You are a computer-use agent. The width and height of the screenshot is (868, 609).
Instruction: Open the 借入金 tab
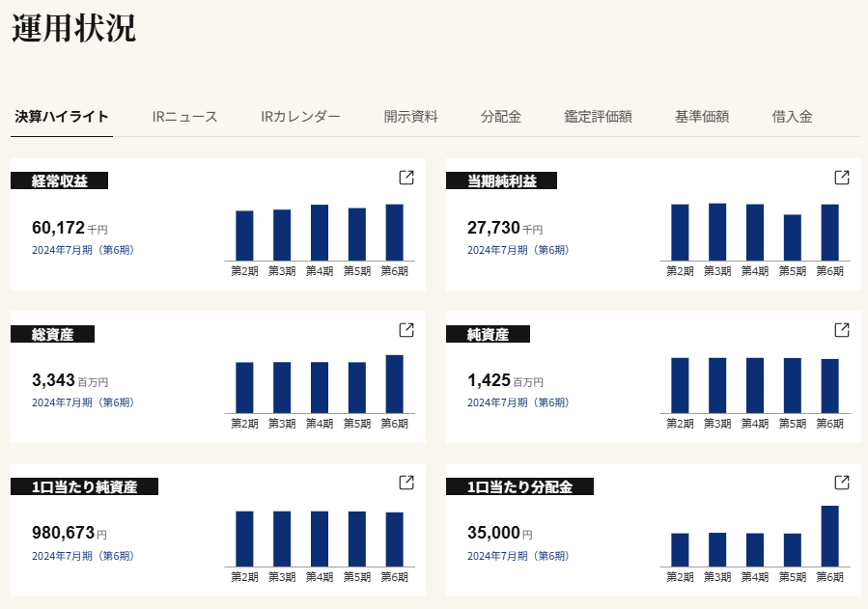pyautogui.click(x=792, y=117)
